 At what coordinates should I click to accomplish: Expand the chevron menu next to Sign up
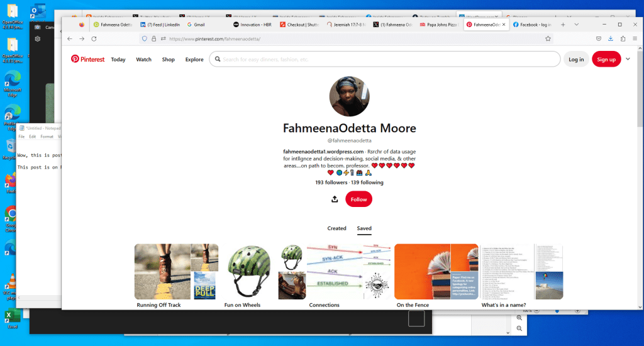click(628, 59)
